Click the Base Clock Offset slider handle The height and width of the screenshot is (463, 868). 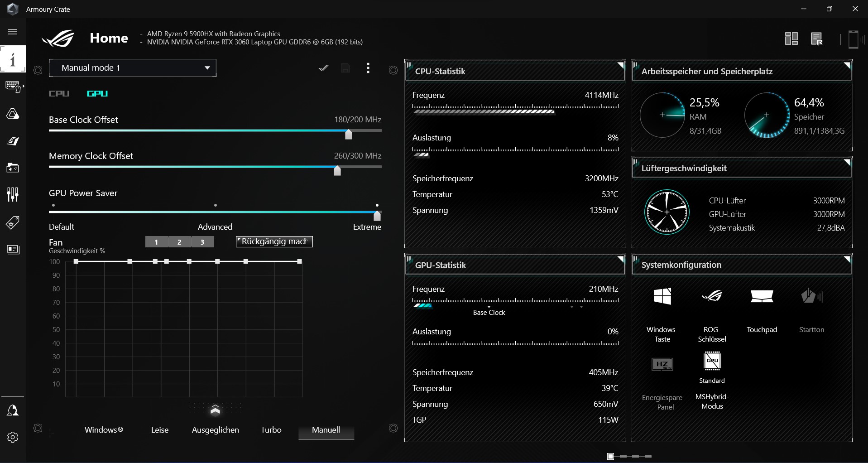click(x=349, y=134)
